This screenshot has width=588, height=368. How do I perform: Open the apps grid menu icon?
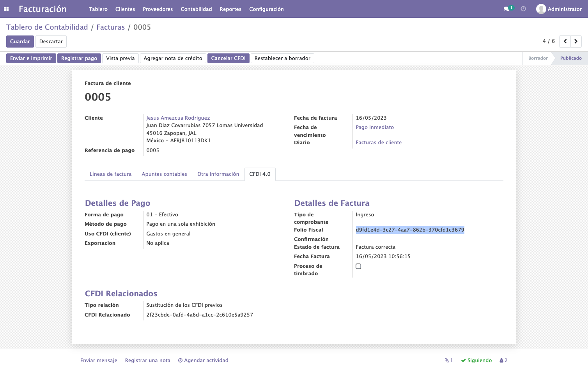pyautogui.click(x=6, y=9)
